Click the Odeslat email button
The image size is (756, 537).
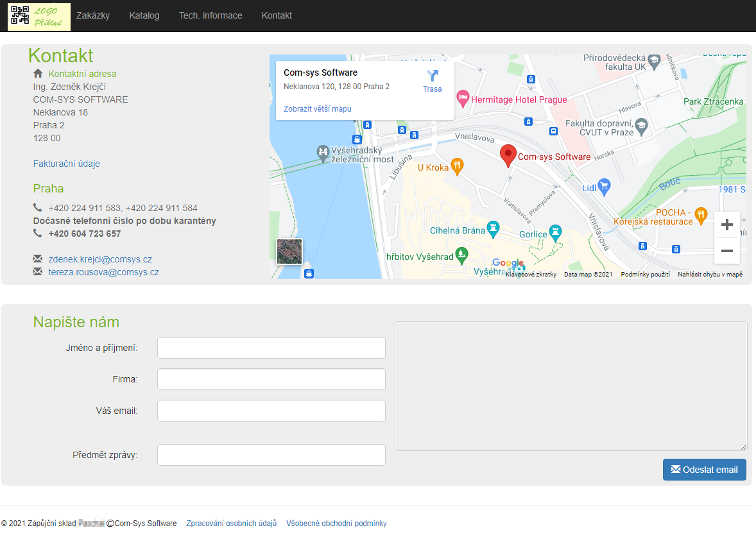pyautogui.click(x=705, y=470)
